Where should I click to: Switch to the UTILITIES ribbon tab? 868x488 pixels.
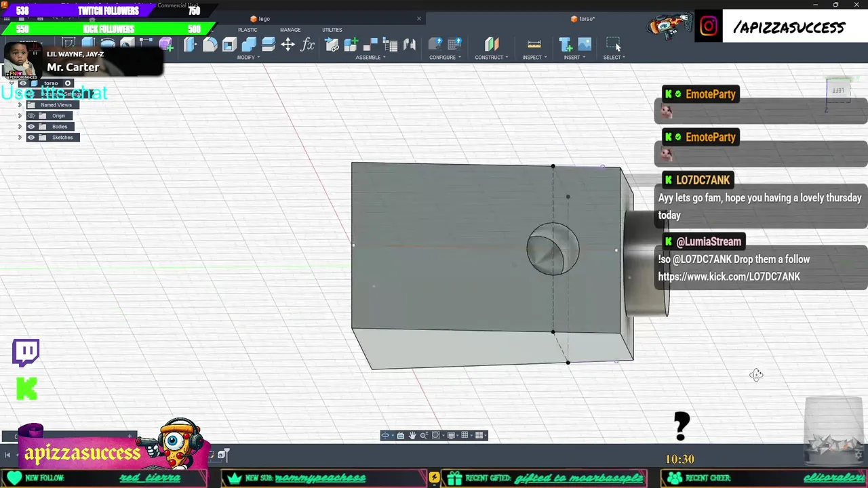point(332,30)
